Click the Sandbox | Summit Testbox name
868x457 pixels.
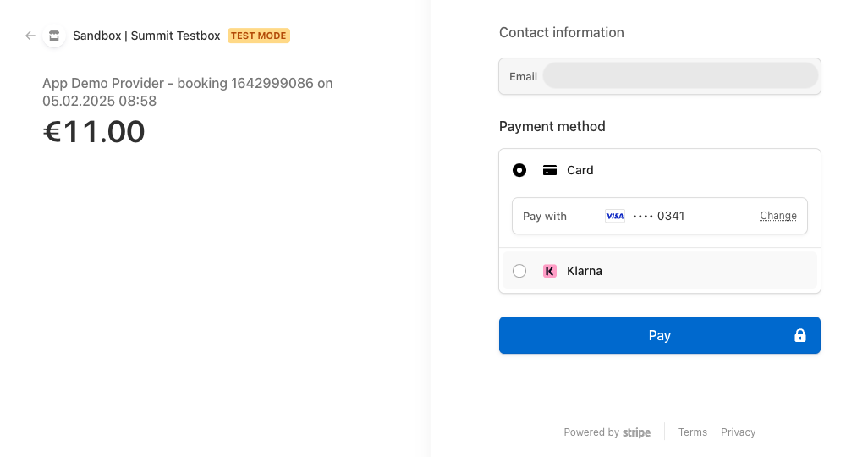point(146,36)
